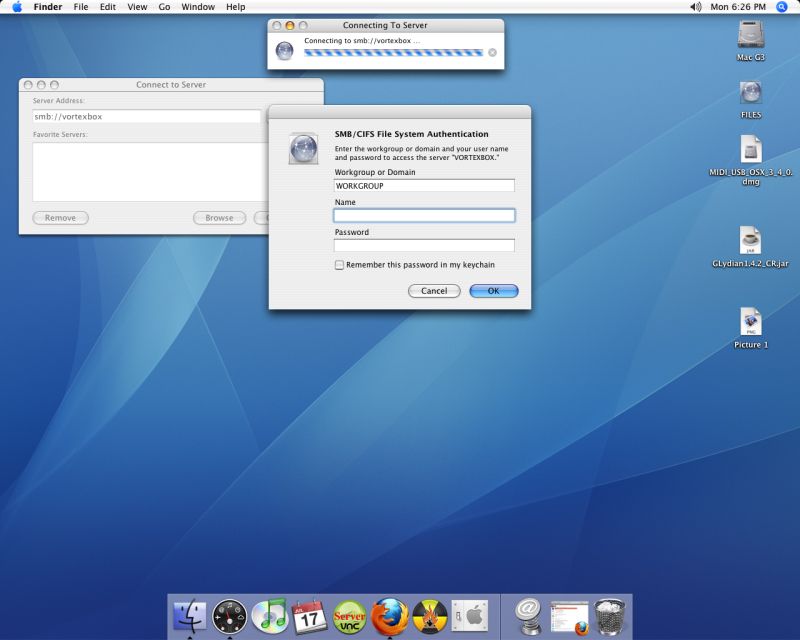Focus the Workgroup or Domain field
The height and width of the screenshot is (640, 800).
[424, 186]
